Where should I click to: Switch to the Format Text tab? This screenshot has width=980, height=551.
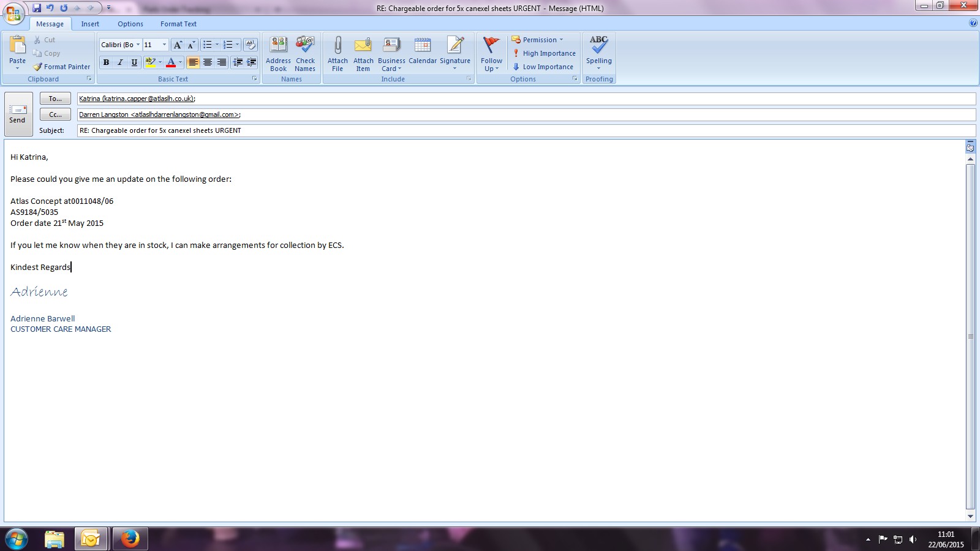pyautogui.click(x=178, y=24)
